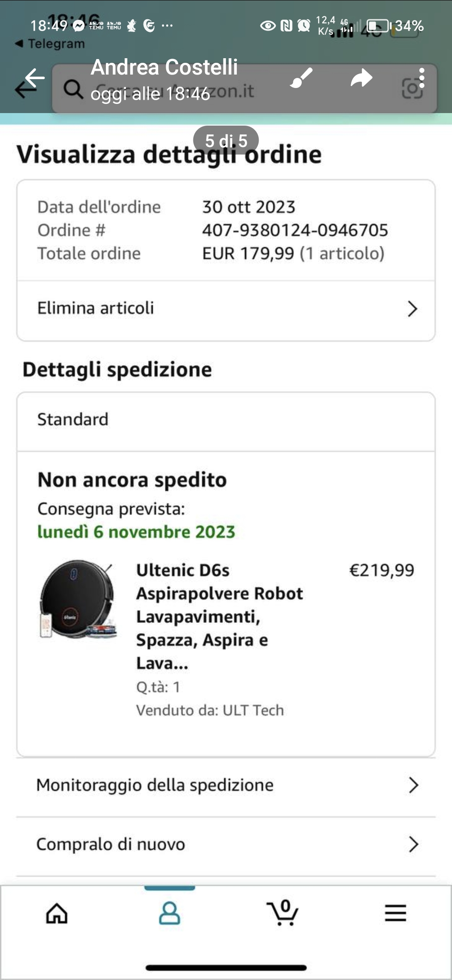Expand Compralo di nuovo row
Screen dimensions: 452x980
[413, 844]
